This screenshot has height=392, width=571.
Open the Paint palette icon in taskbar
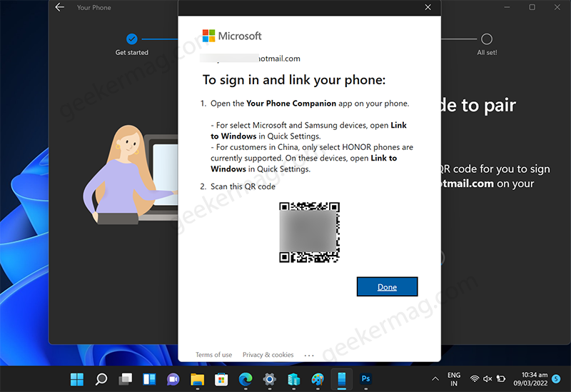(x=318, y=379)
